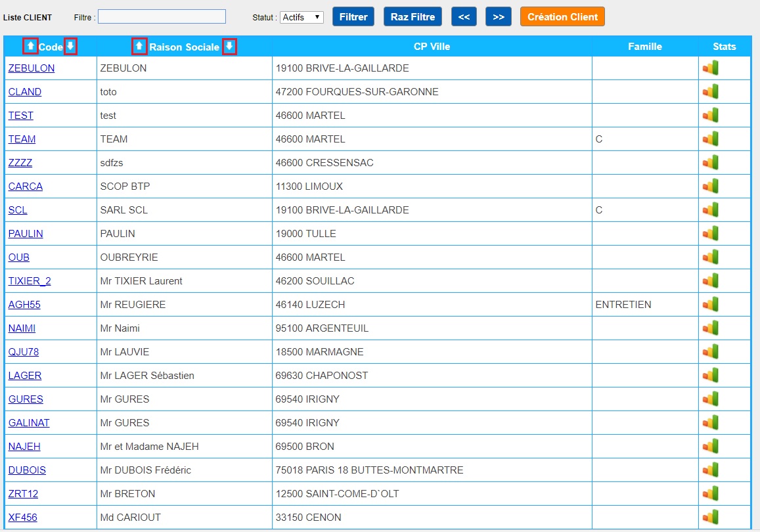Viewport: 760px width, 532px height.
Task: View stats icon for the PAULIN row
Action: [710, 234]
